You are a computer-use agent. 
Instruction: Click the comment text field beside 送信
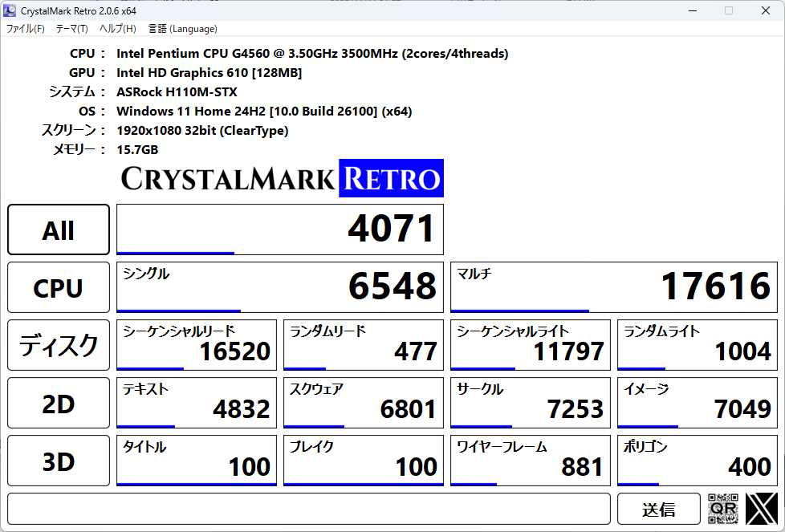[x=309, y=509]
